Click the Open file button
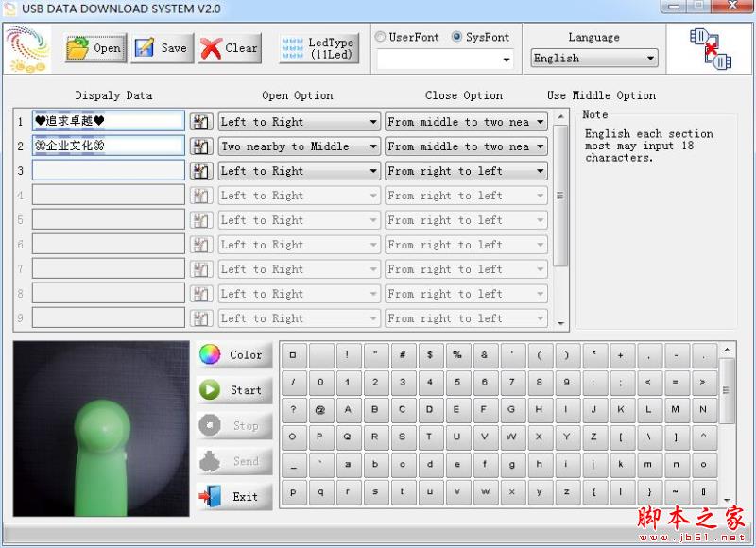 pos(95,48)
